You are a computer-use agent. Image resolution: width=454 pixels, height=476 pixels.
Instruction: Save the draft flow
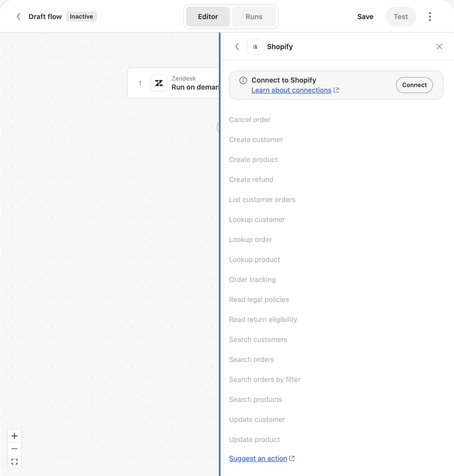pyautogui.click(x=365, y=17)
